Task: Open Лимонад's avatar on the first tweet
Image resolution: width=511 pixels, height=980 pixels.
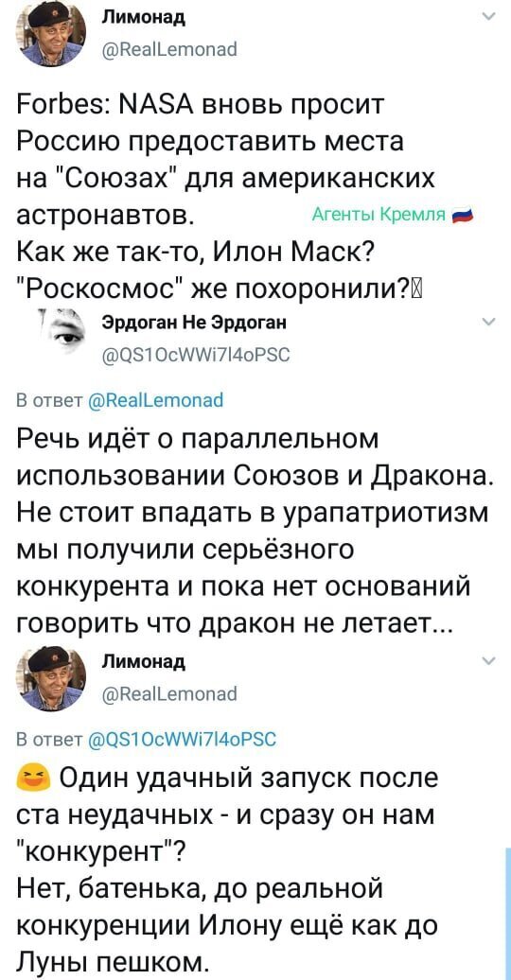Action: click(51, 33)
